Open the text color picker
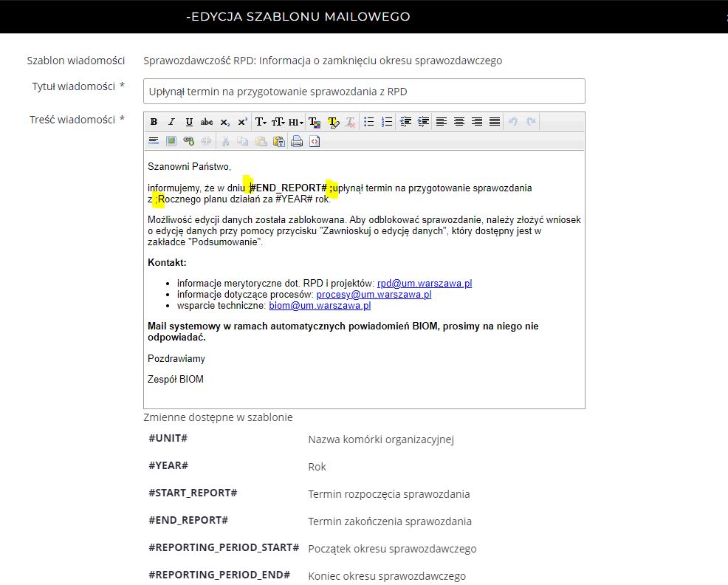 pyautogui.click(x=314, y=122)
